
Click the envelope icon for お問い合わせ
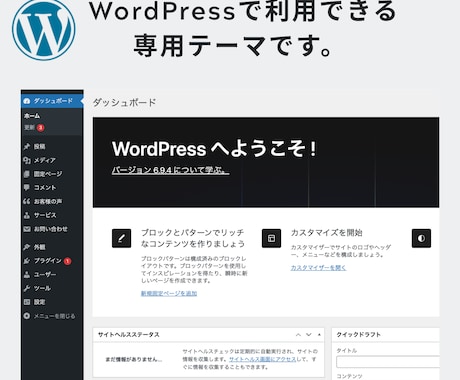pos(27,229)
